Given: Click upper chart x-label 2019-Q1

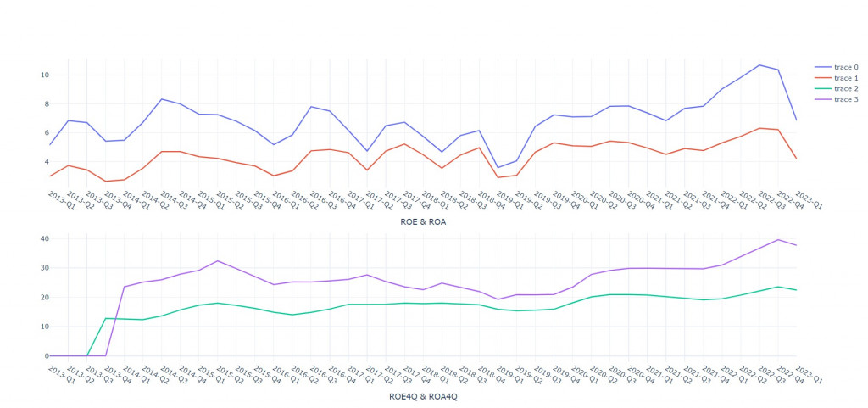Looking at the screenshot, I should click(x=511, y=200).
